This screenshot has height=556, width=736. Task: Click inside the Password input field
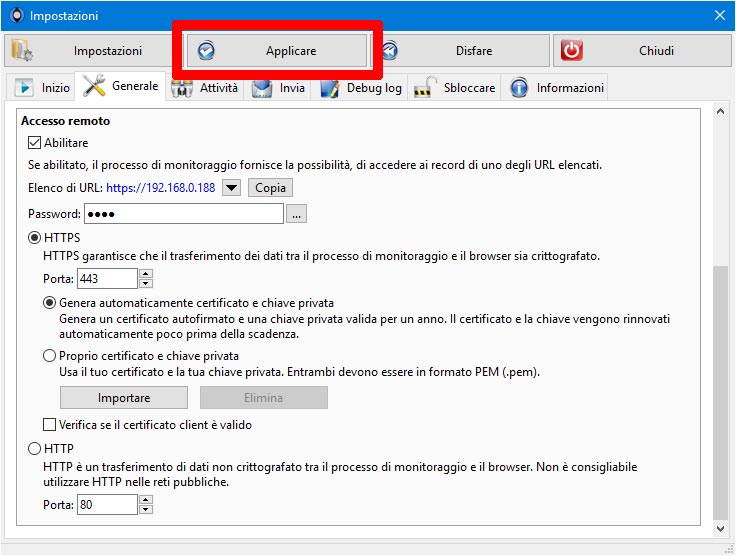click(184, 214)
